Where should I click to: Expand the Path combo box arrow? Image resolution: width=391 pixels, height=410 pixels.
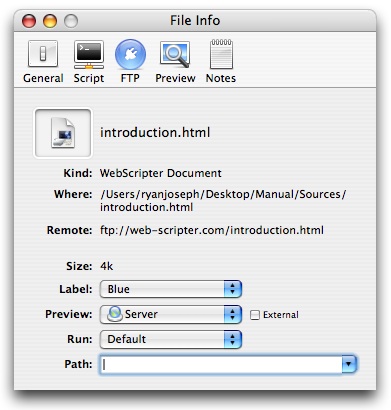(x=349, y=364)
